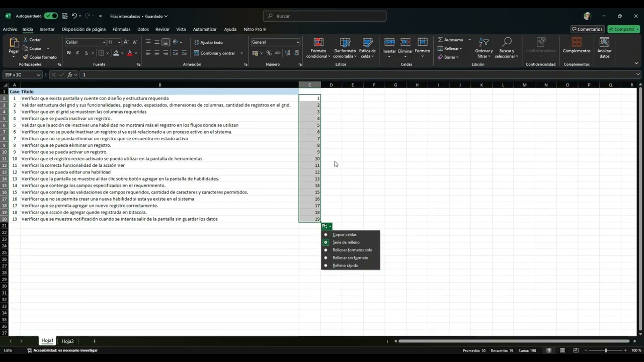Open the Archivo menu
Screen dimensions: 644x362
pyautogui.click(x=10, y=29)
